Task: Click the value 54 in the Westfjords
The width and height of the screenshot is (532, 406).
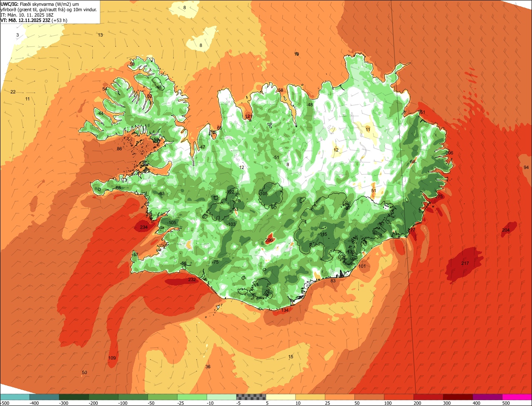Action: coord(105,89)
